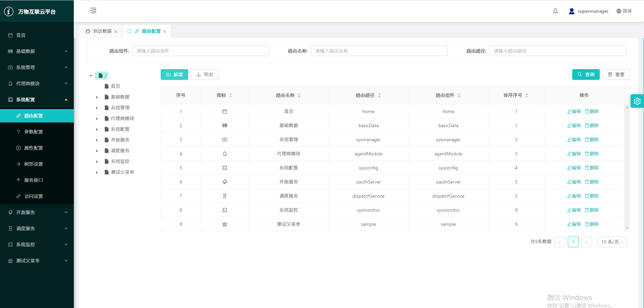Image resolution: width=644 pixels, height=308 pixels.
Task: Switch to the 到访数据 tab
Action: coord(101,31)
